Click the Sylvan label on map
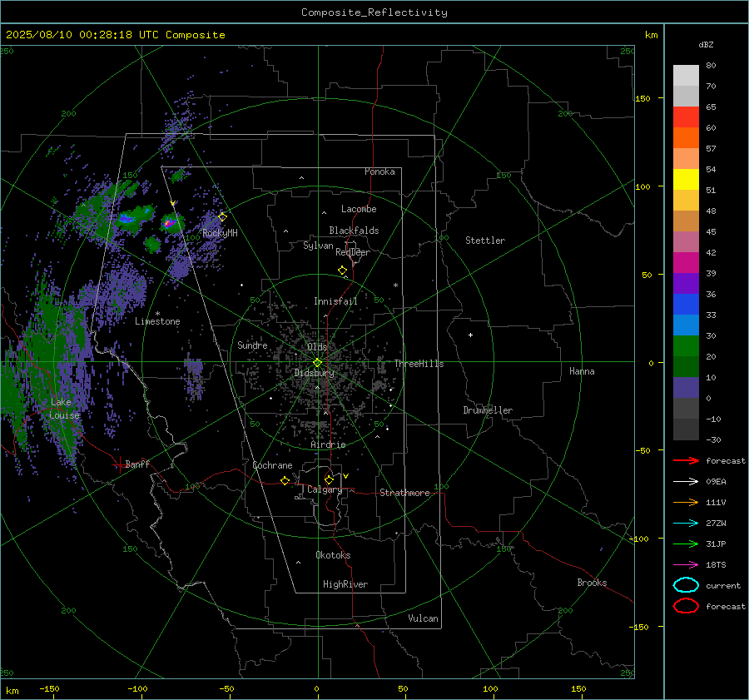This screenshot has height=700, width=749. tap(318, 246)
